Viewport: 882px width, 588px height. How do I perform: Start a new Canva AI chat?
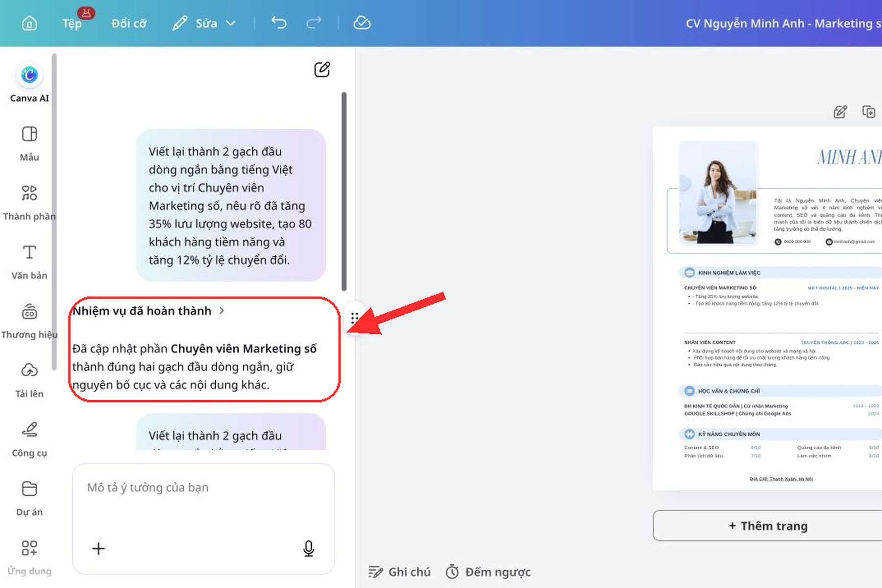(322, 70)
